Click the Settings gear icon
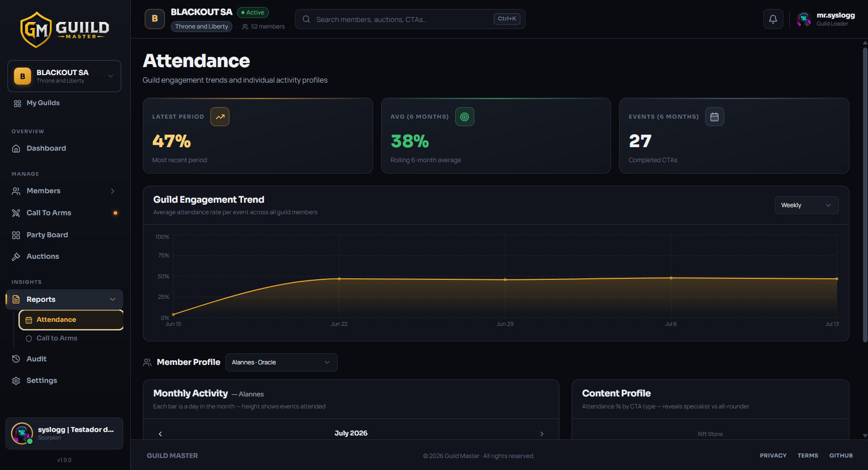 [16, 381]
